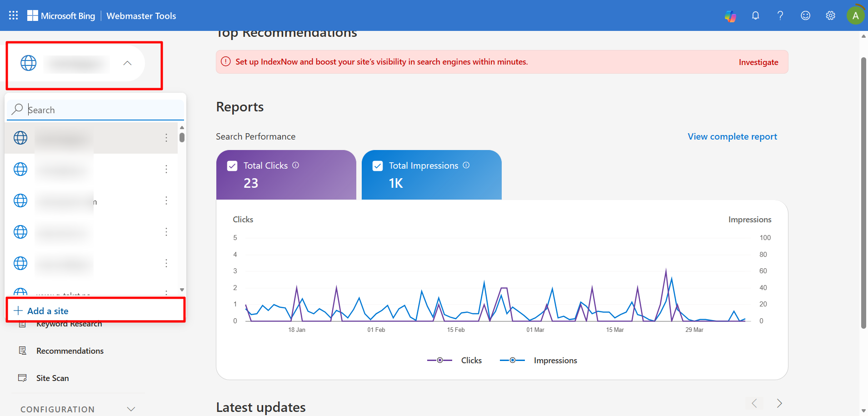868x416 pixels.
Task: Open Keyword Research in the sidebar
Action: [x=69, y=323]
